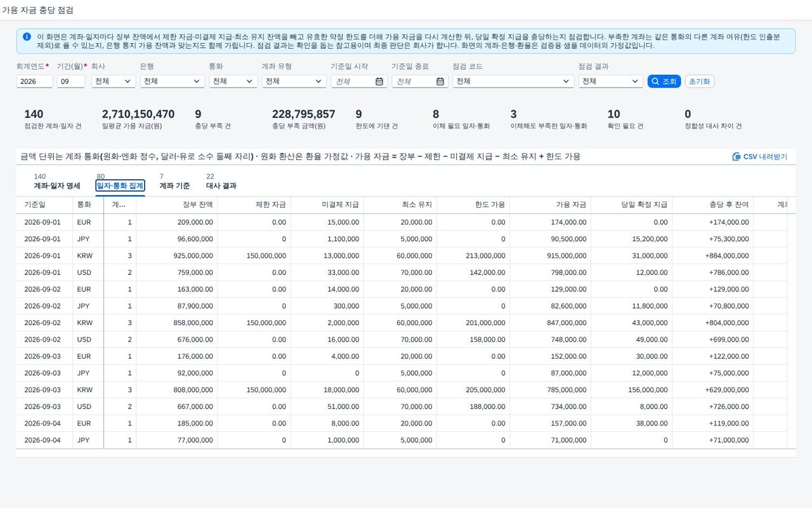
Task: Open the 계좌 기준 tab
Action: point(174,186)
